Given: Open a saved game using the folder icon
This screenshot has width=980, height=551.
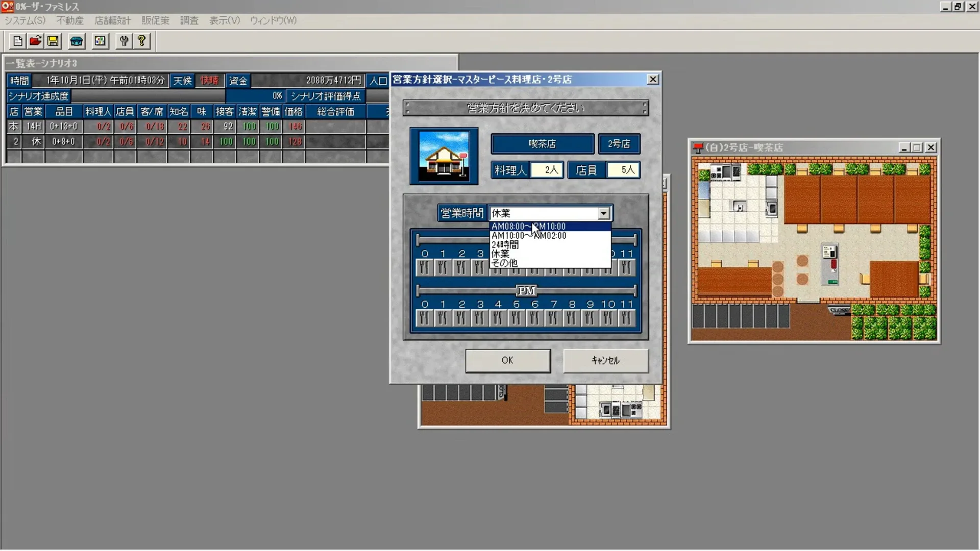Looking at the screenshot, I should click(x=35, y=41).
